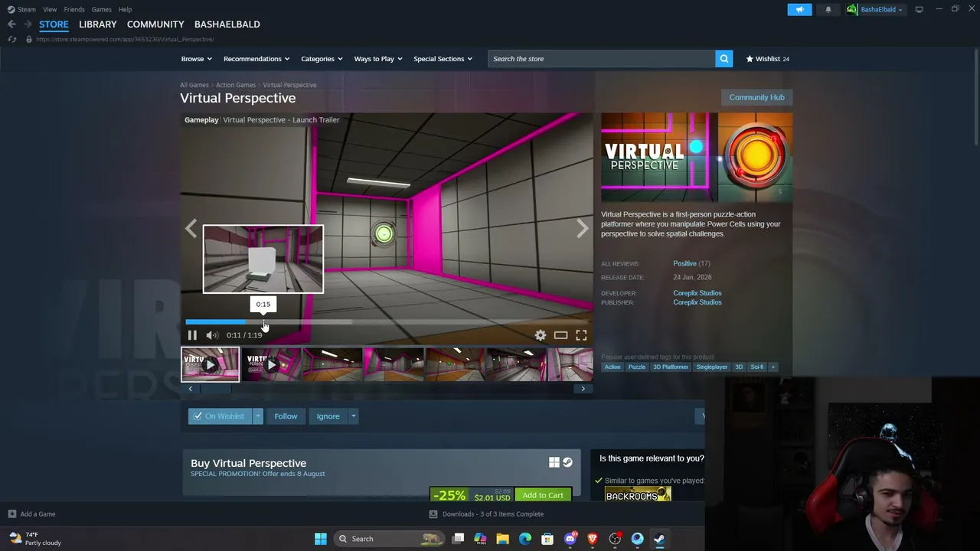Open the Ways to Play dropdown
This screenshot has width=980, height=551.
click(378, 59)
